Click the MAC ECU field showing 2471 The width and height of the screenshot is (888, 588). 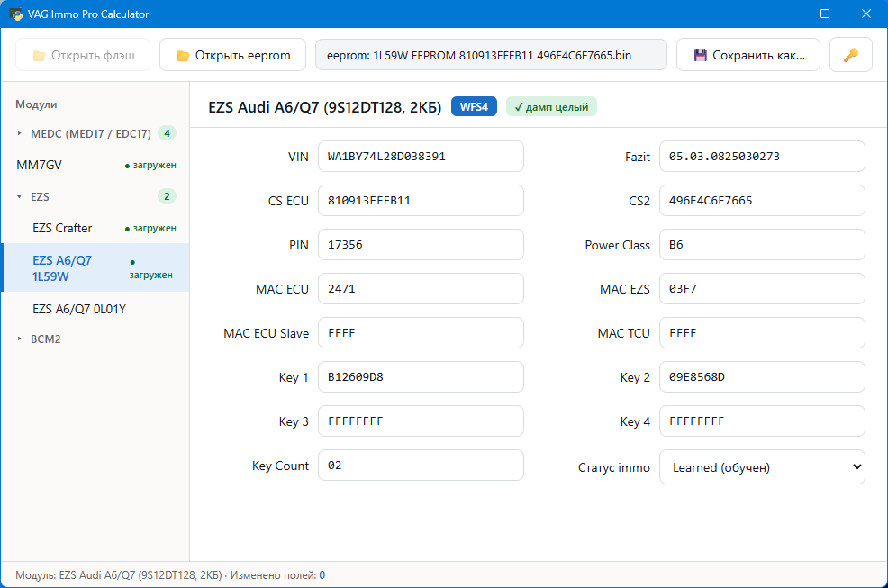pyautogui.click(x=421, y=289)
